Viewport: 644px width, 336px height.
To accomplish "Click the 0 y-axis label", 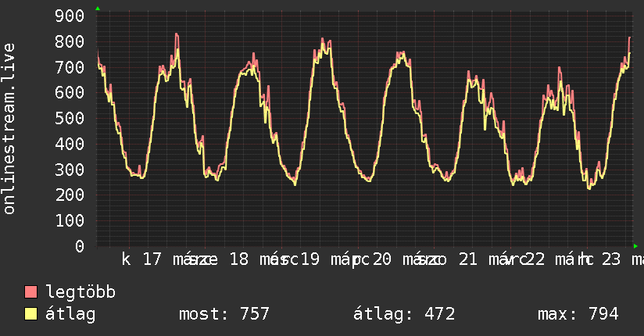I will tap(80, 246).
